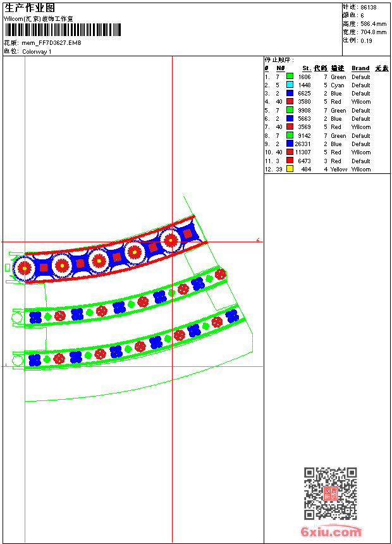Click the '元素' column header
Image resolution: width=392 pixels, height=544 pixels.
(x=382, y=68)
